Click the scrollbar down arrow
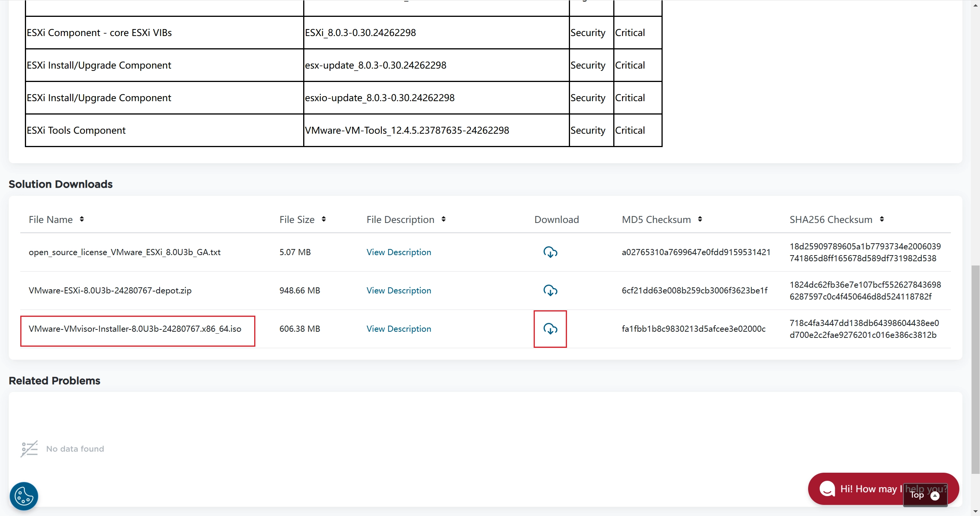Viewport: 980px width, 516px height. 975,512
